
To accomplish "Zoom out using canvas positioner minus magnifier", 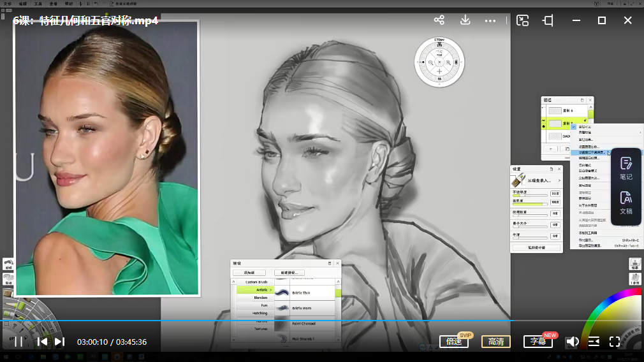I will pos(430,62).
